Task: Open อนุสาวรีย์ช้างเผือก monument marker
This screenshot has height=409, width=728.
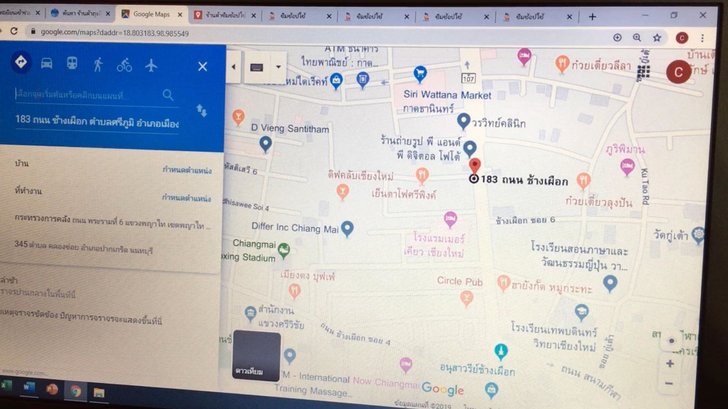Action: [x=500, y=351]
